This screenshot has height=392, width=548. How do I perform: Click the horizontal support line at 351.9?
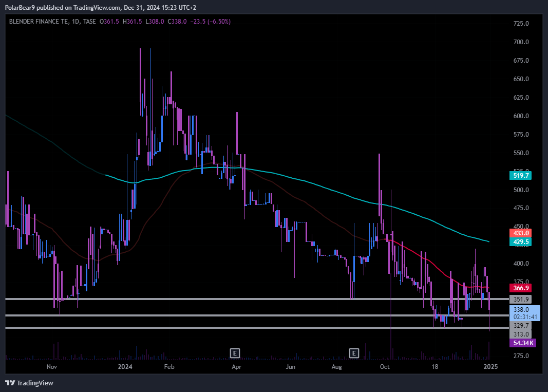click(257, 299)
